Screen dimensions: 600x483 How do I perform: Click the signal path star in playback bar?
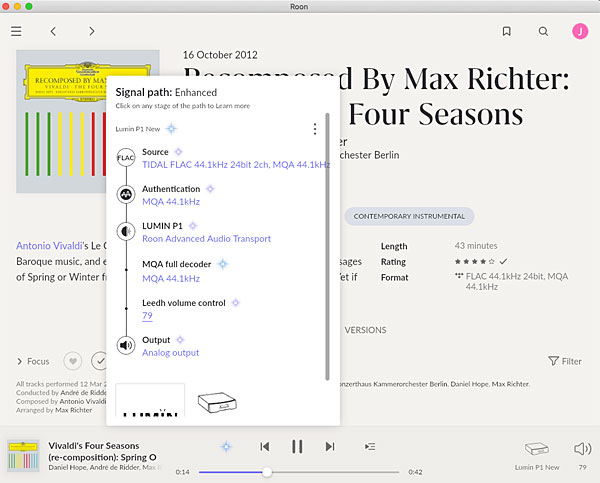227,447
